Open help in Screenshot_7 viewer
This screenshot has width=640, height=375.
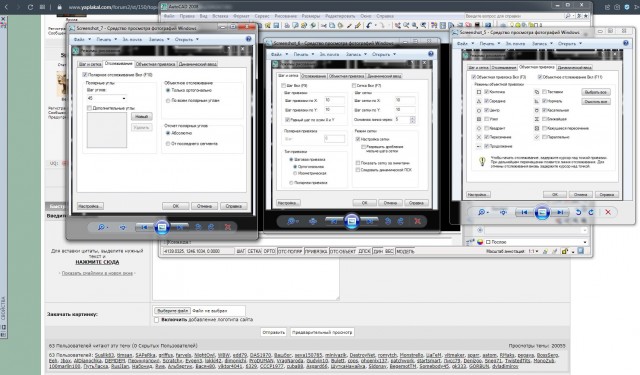(x=249, y=39)
